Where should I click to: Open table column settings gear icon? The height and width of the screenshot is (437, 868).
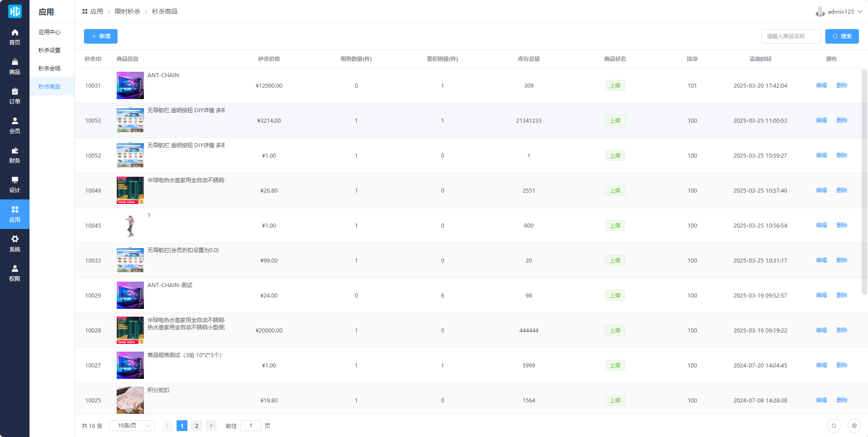854,426
